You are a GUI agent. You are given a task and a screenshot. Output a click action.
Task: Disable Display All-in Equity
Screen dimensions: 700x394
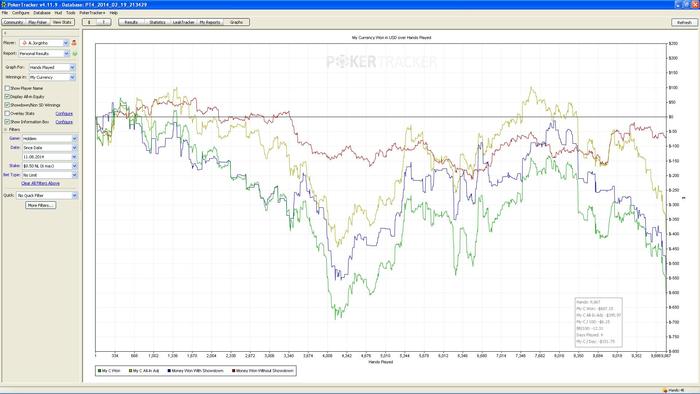pyautogui.click(x=7, y=96)
